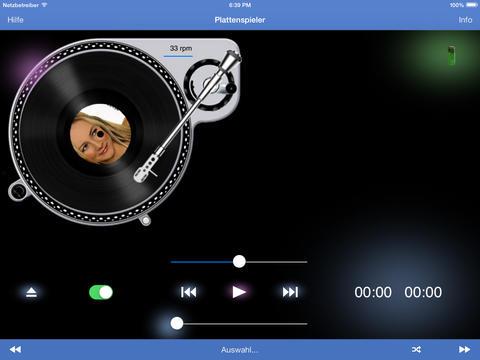Screen dimensions: 480x360
Task: Select the 33 rpm speed label
Action: click(x=181, y=48)
